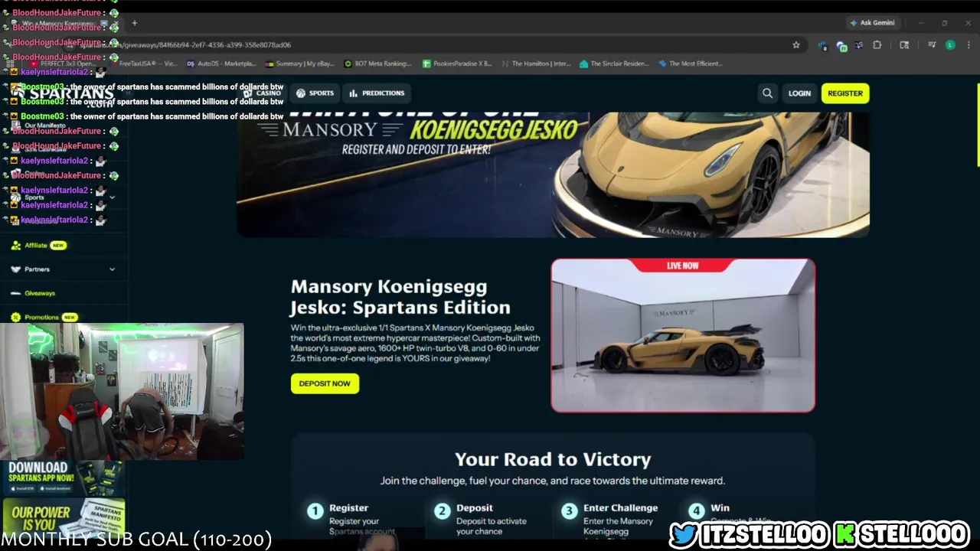Viewport: 980px width, 551px height.
Task: Click the Promotions NEW badge
Action: point(70,317)
